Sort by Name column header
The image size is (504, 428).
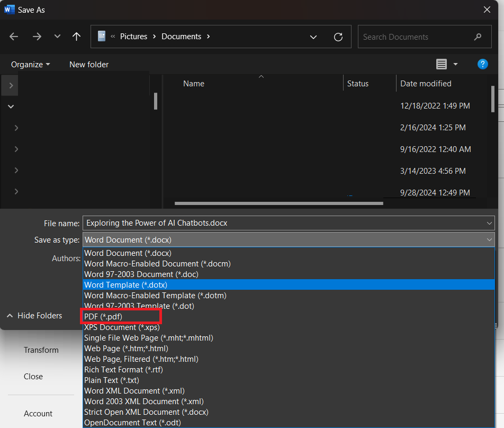pos(194,84)
